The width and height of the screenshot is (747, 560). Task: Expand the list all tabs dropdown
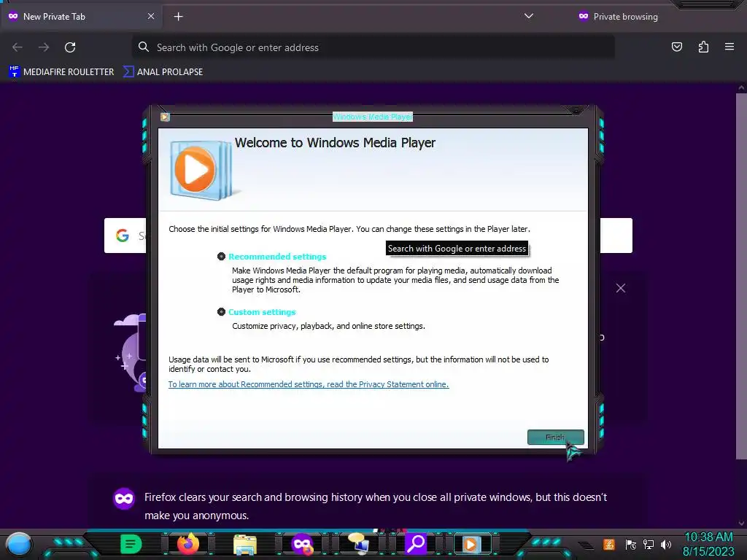[529, 16]
